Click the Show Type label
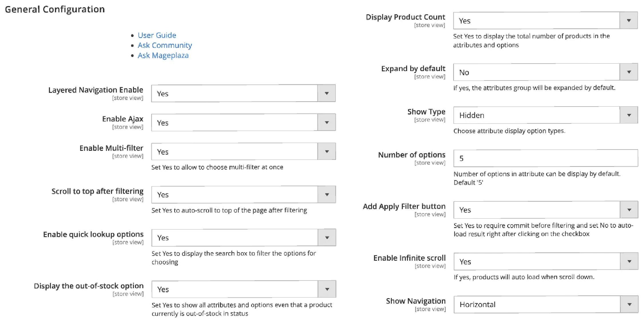This screenshot has height=322, width=644. click(x=426, y=112)
